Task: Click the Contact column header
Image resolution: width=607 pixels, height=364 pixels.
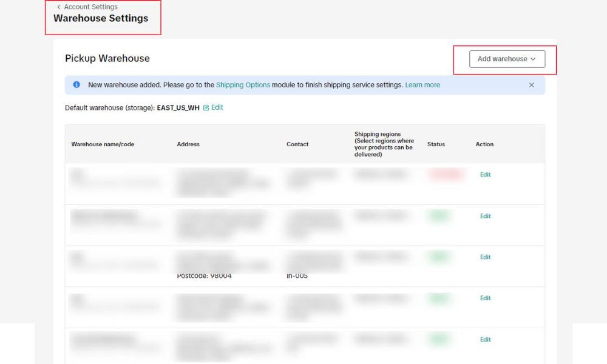Action: [297, 144]
